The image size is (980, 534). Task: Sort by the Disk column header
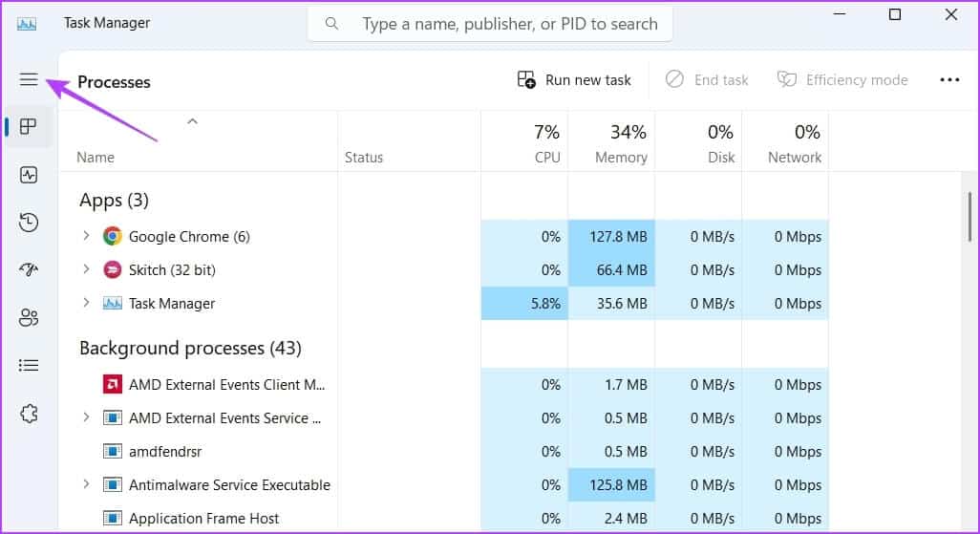(698, 143)
